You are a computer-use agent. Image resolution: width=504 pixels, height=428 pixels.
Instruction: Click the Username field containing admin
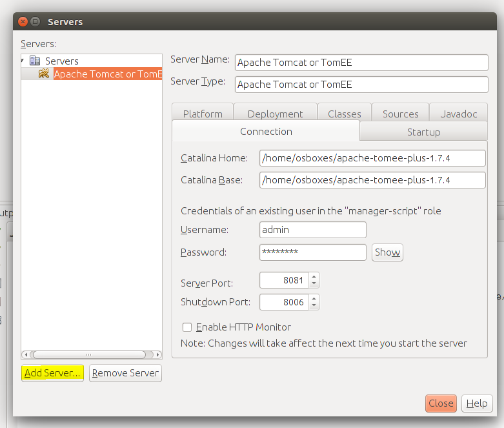[x=313, y=230]
